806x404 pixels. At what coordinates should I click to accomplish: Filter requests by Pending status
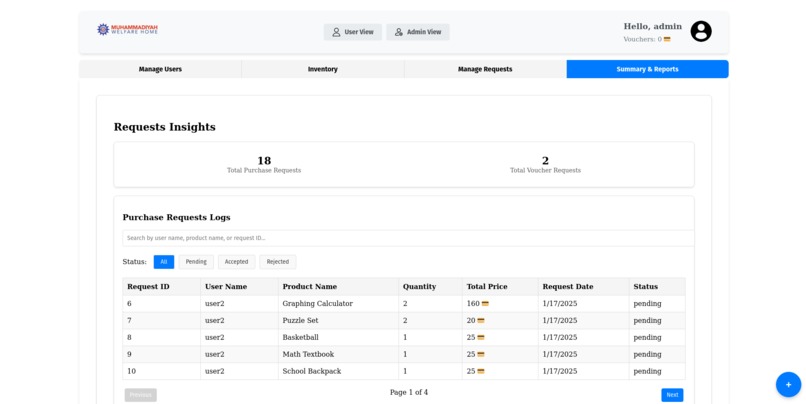coord(196,262)
